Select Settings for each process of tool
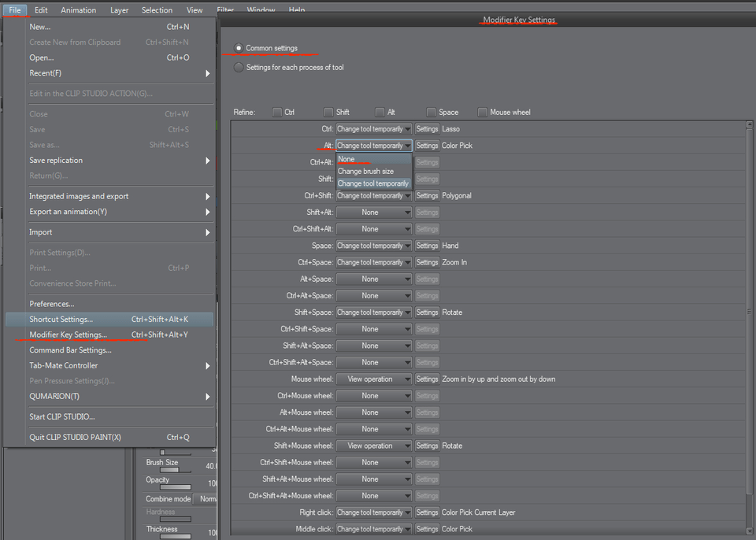This screenshot has height=540, width=756. click(x=239, y=68)
